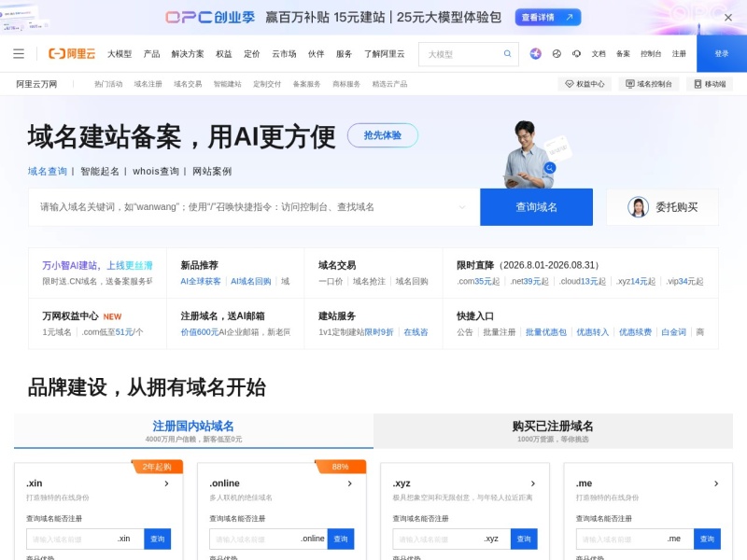
Task: Click the 抢先体验 pill button
Action: pyautogui.click(x=383, y=135)
